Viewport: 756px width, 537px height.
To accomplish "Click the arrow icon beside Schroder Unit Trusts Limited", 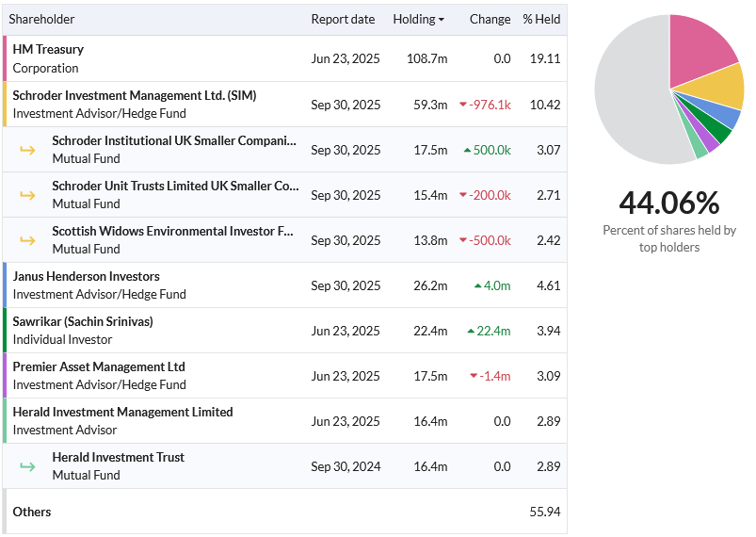I will [27, 195].
